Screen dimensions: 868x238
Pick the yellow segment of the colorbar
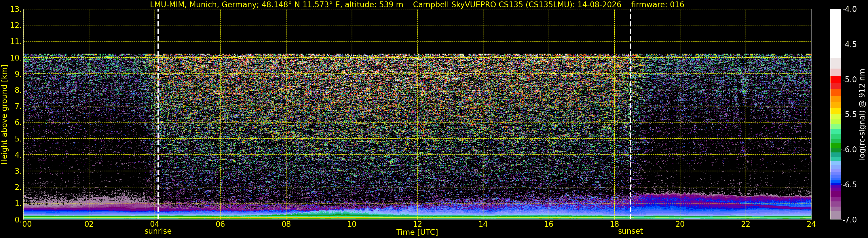click(836, 111)
